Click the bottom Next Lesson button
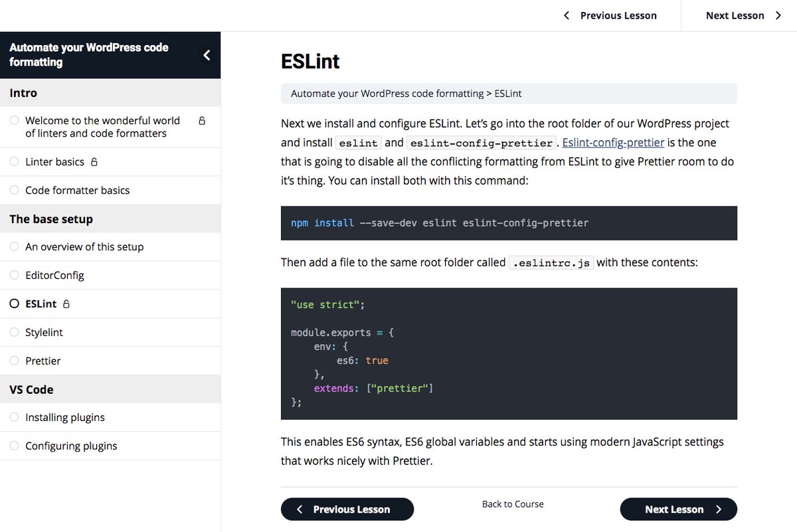 pyautogui.click(x=679, y=509)
